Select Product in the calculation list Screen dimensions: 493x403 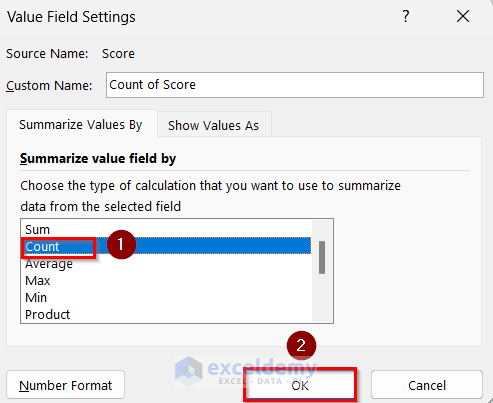(x=167, y=315)
